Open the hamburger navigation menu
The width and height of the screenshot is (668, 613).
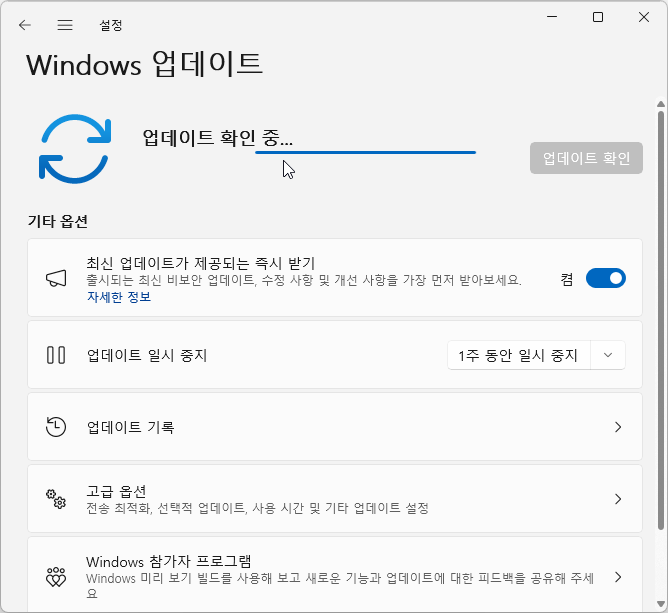pos(65,25)
